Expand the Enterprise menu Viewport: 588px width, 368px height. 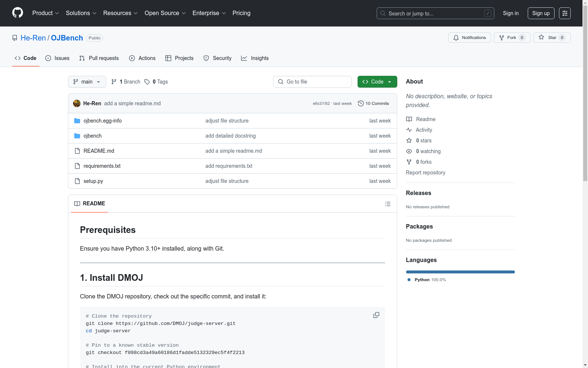(x=209, y=13)
